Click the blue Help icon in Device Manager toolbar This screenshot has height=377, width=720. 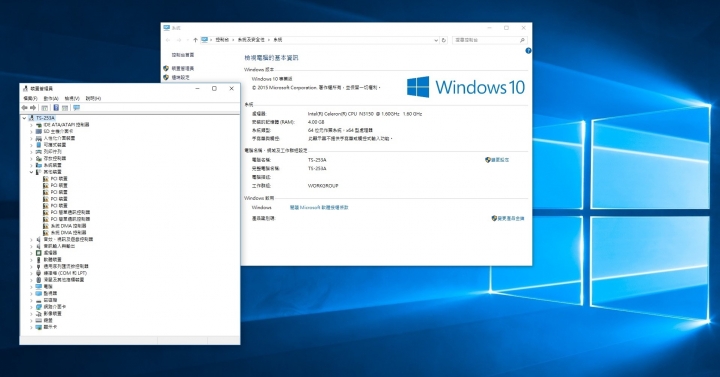[56, 107]
